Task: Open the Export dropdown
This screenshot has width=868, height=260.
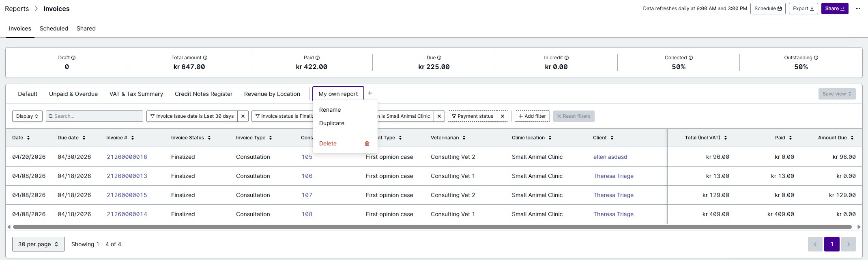Action: point(804,9)
